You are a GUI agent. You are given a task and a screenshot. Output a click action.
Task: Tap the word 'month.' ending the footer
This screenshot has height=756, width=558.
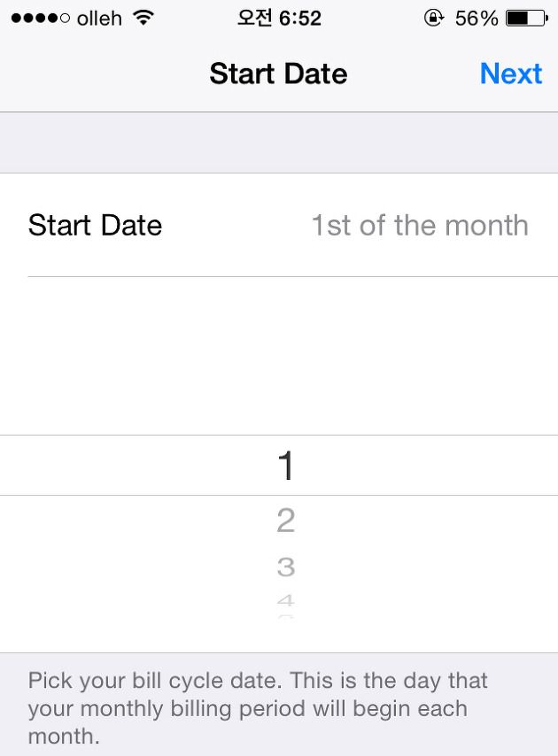(63, 736)
